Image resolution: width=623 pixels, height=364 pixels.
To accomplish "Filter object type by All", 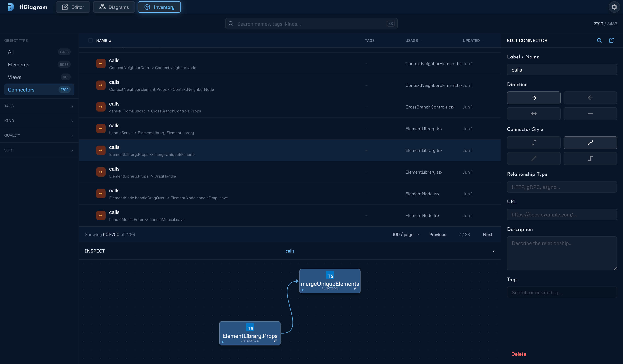I will (39, 52).
